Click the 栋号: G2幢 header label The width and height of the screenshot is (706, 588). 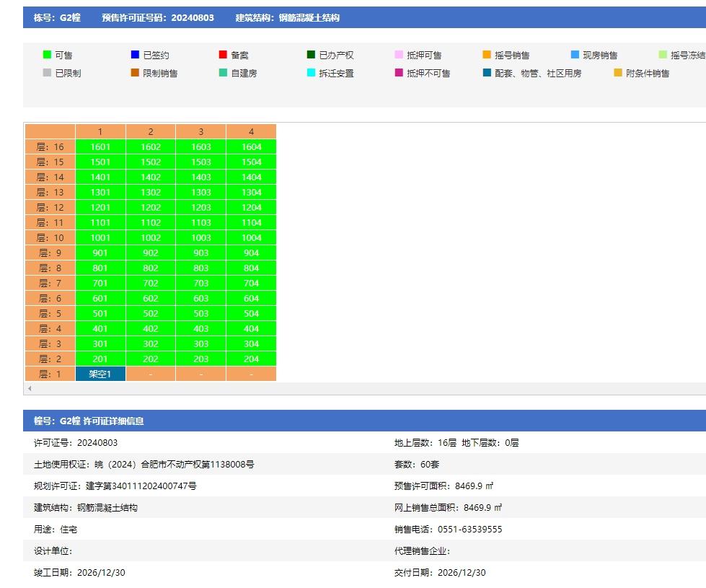point(57,17)
